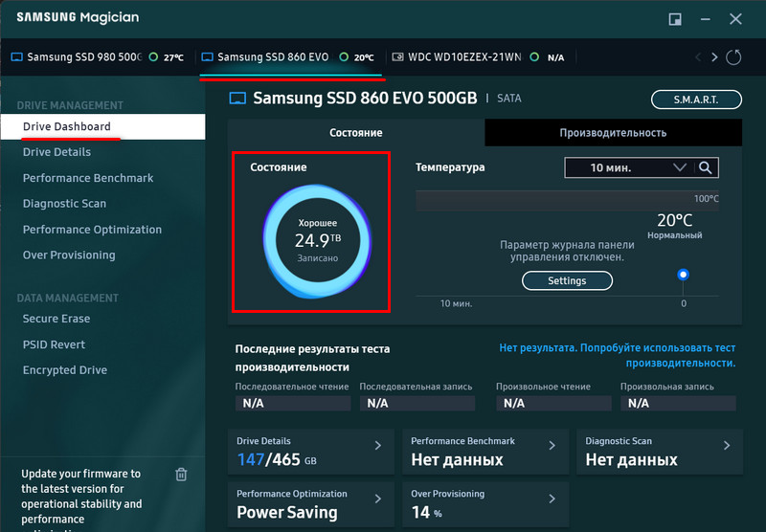Show next drive with right arrow
This screenshot has height=532, width=766.
click(x=714, y=57)
